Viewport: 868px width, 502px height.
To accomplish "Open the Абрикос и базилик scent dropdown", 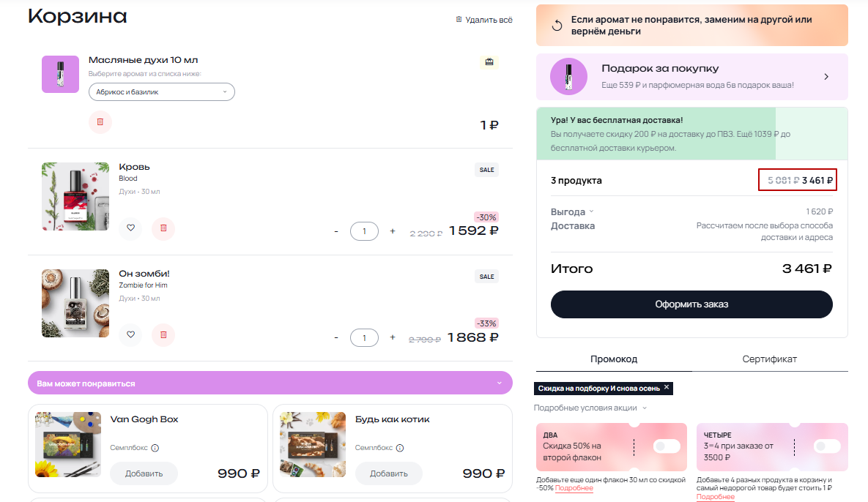I will (161, 92).
